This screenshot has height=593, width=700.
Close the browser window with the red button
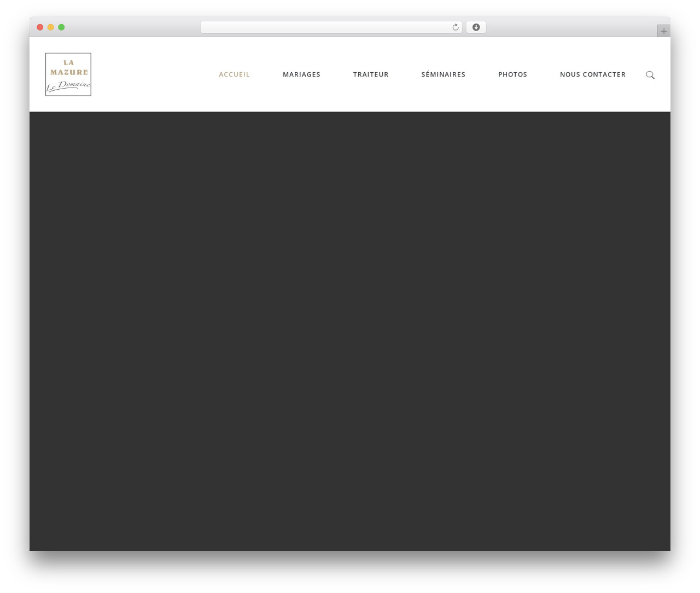(40, 27)
